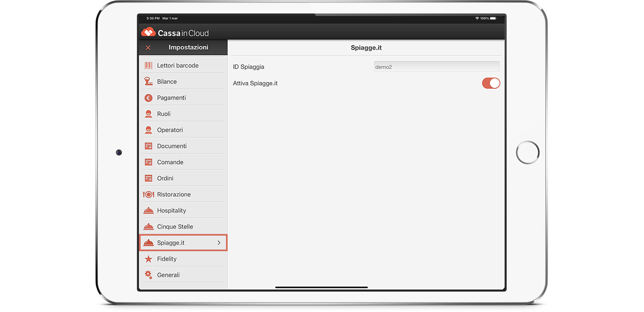
Task: Turn off the Attiva Spiagge.it switch
Action: point(491,83)
